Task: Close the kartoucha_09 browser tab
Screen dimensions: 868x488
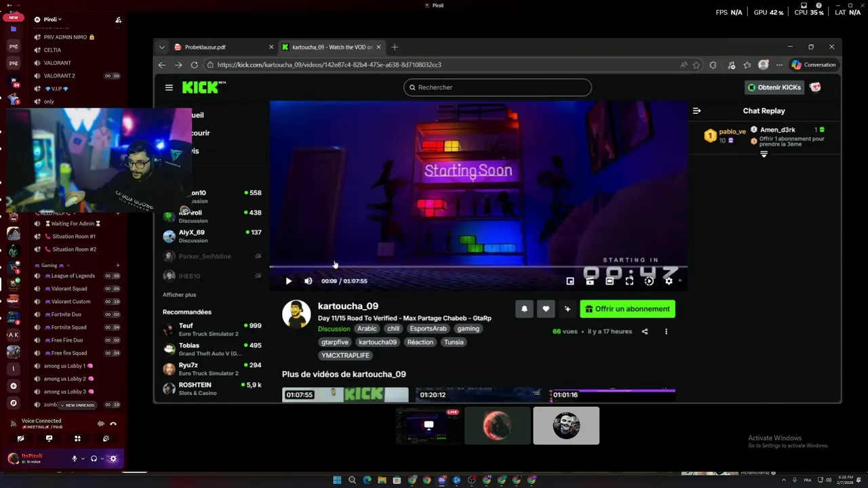Action: pyautogui.click(x=378, y=47)
